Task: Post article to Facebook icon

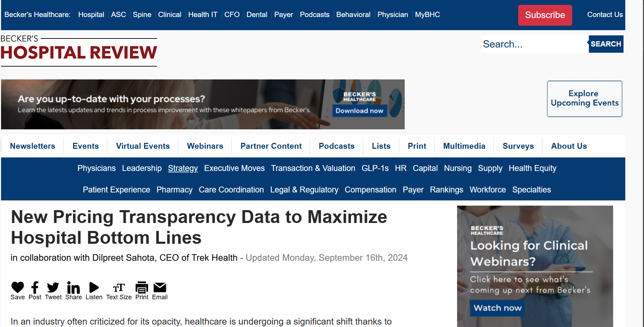Action: (35, 287)
